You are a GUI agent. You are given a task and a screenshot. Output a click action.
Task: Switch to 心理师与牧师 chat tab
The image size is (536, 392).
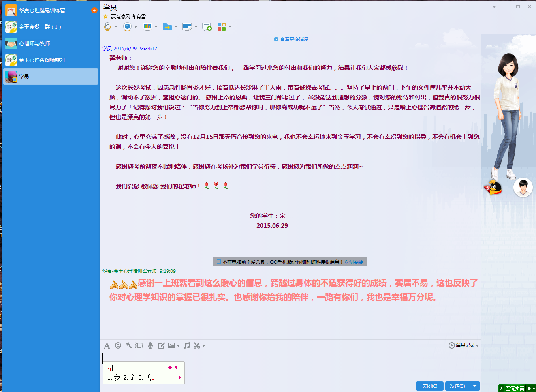34,43
